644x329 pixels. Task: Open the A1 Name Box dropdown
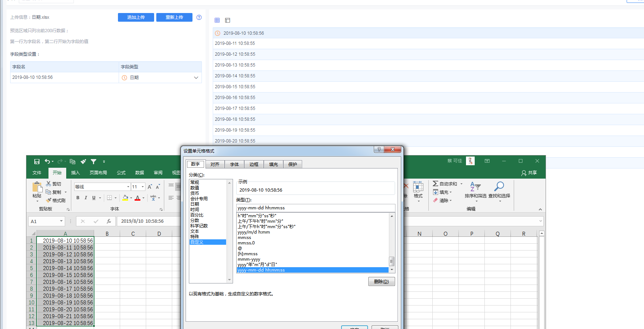(x=61, y=221)
